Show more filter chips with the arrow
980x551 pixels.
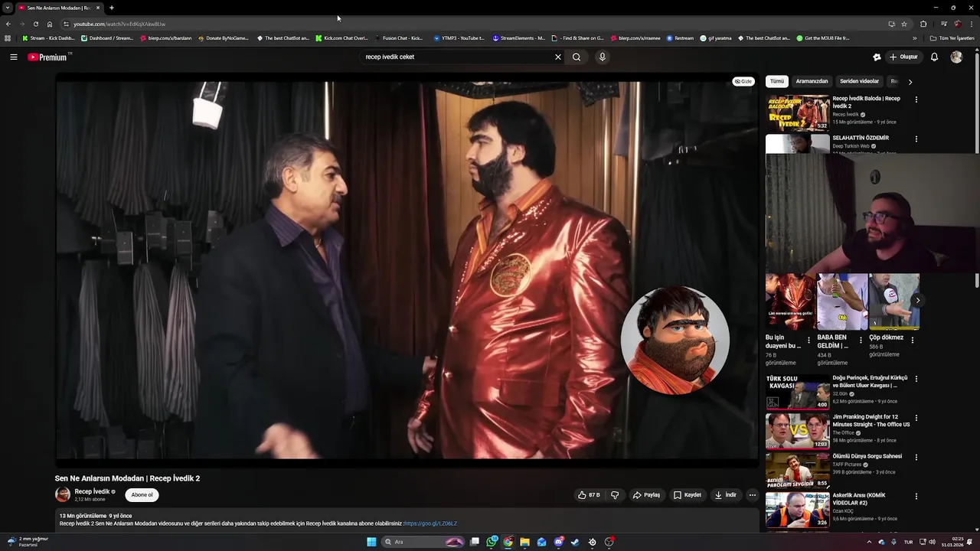coord(910,82)
